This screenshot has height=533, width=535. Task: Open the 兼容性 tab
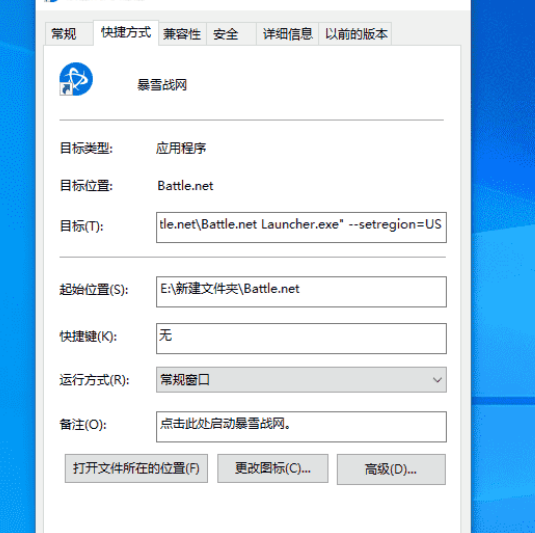click(182, 34)
